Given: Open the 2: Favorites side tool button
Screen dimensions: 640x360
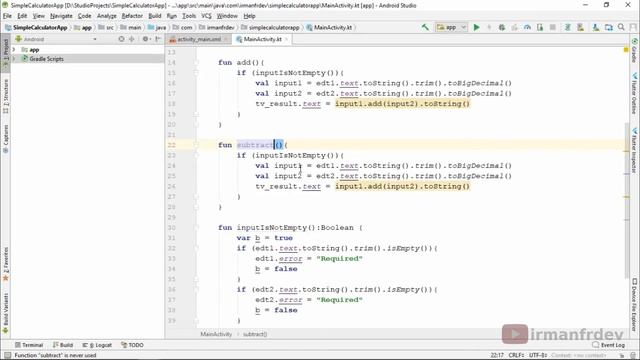Looking at the screenshot, I should coord(6,264).
